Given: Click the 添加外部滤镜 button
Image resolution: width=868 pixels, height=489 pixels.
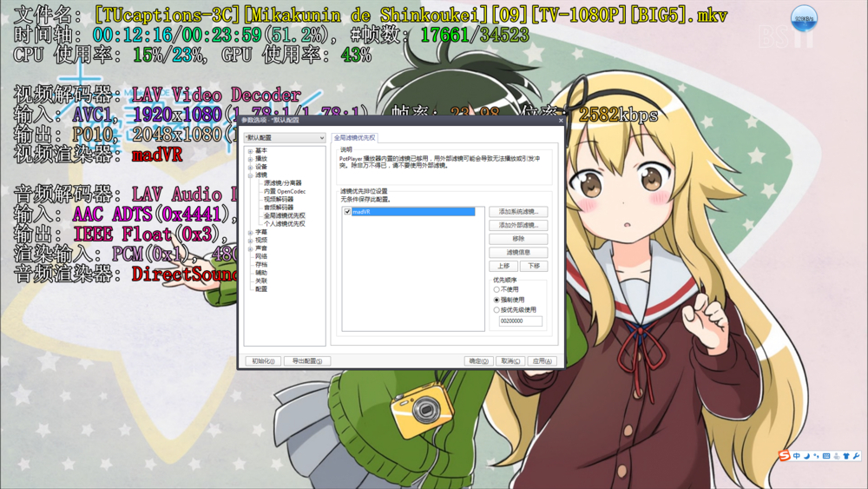Looking at the screenshot, I should tap(518, 226).
